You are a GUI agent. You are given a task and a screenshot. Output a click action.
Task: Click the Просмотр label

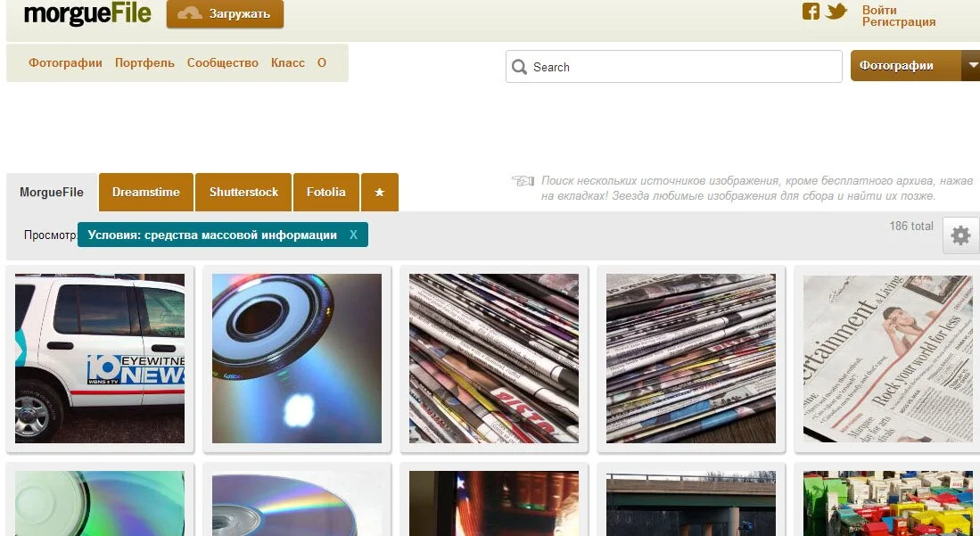click(51, 235)
